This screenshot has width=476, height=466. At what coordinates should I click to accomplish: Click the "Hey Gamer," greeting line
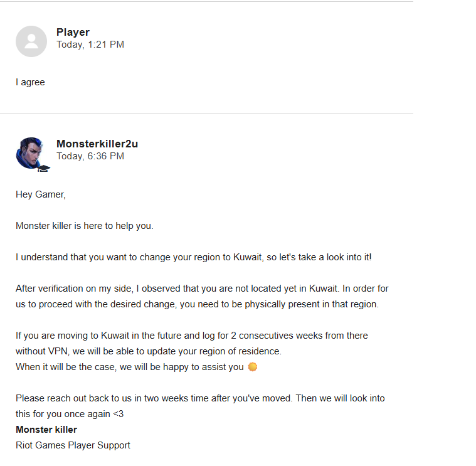tap(41, 194)
